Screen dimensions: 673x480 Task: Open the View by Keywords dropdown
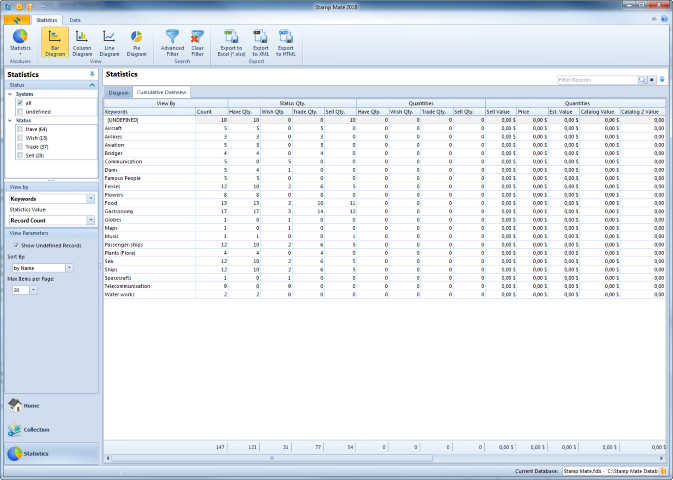point(91,199)
